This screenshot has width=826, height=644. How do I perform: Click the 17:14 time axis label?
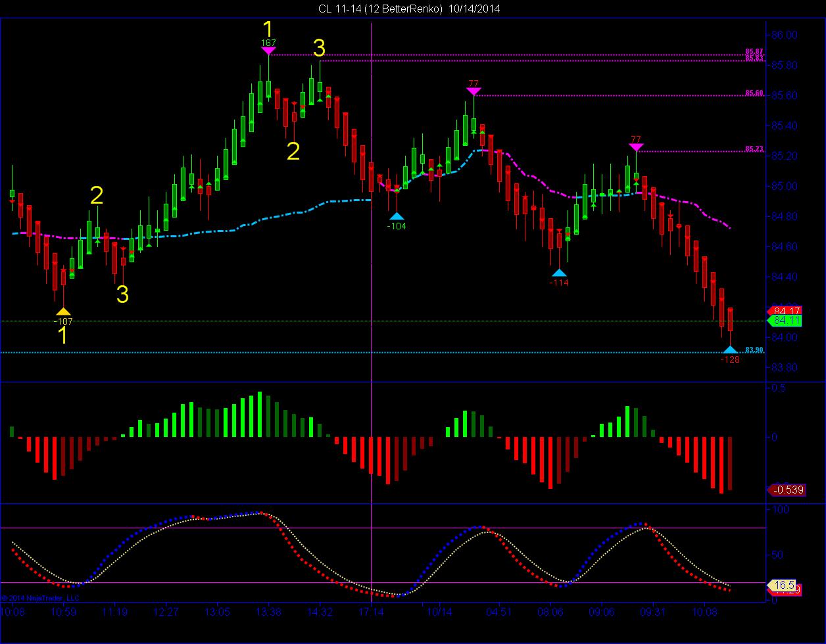pyautogui.click(x=371, y=612)
